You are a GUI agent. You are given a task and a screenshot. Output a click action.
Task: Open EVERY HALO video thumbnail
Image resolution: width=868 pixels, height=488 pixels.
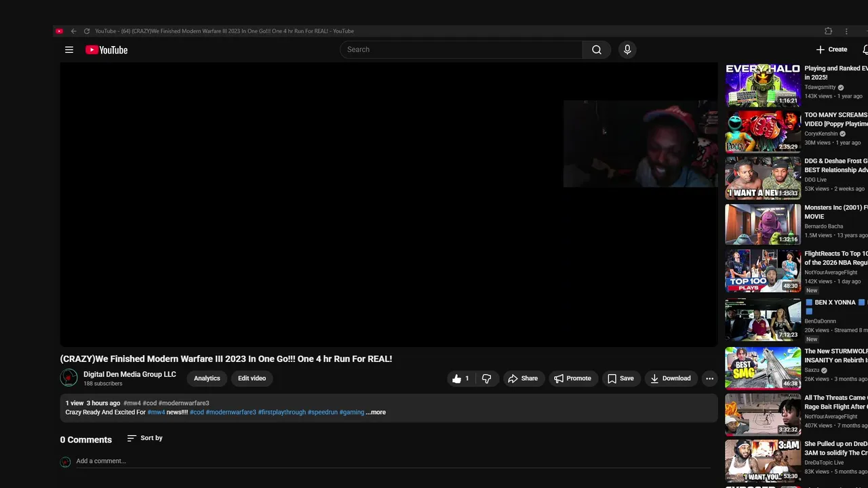(x=763, y=85)
